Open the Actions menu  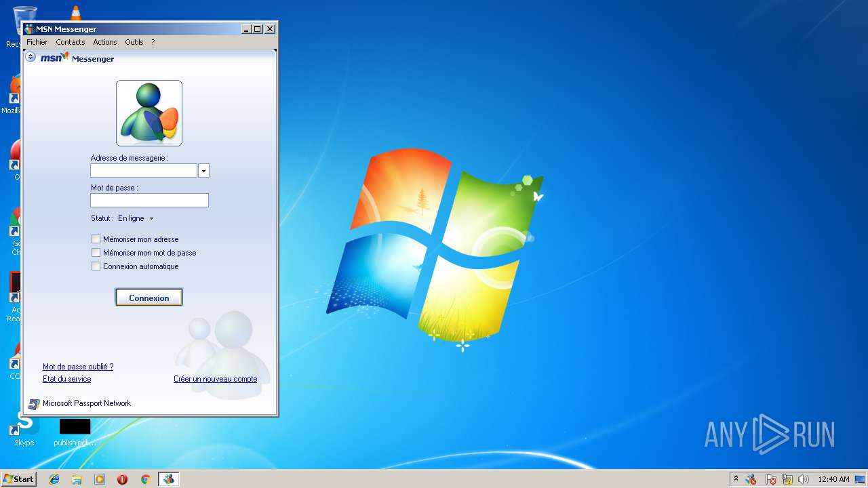coord(105,42)
